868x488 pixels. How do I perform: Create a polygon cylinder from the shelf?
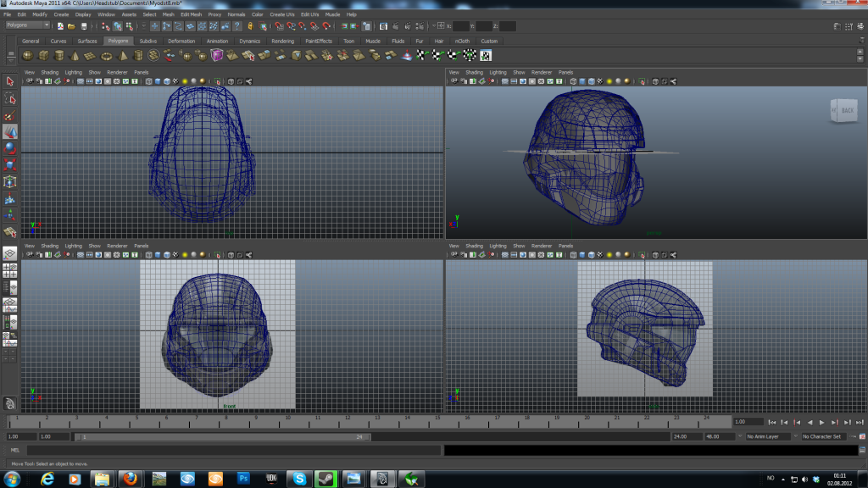pyautogui.click(x=58, y=55)
